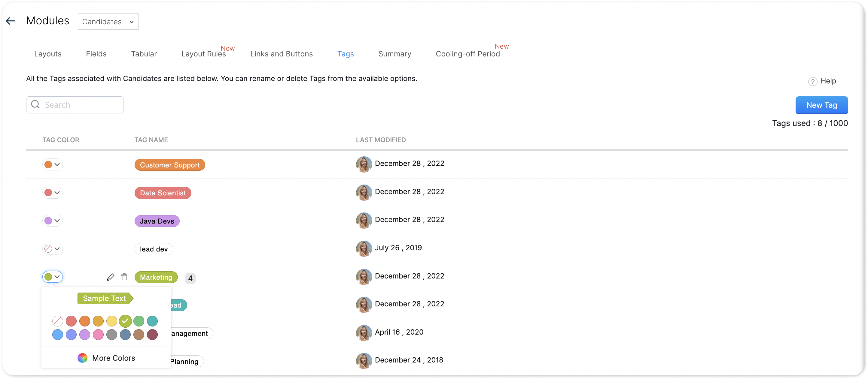Open color dropdown for lead dev tag
The width and height of the screenshot is (868, 379).
53,249
